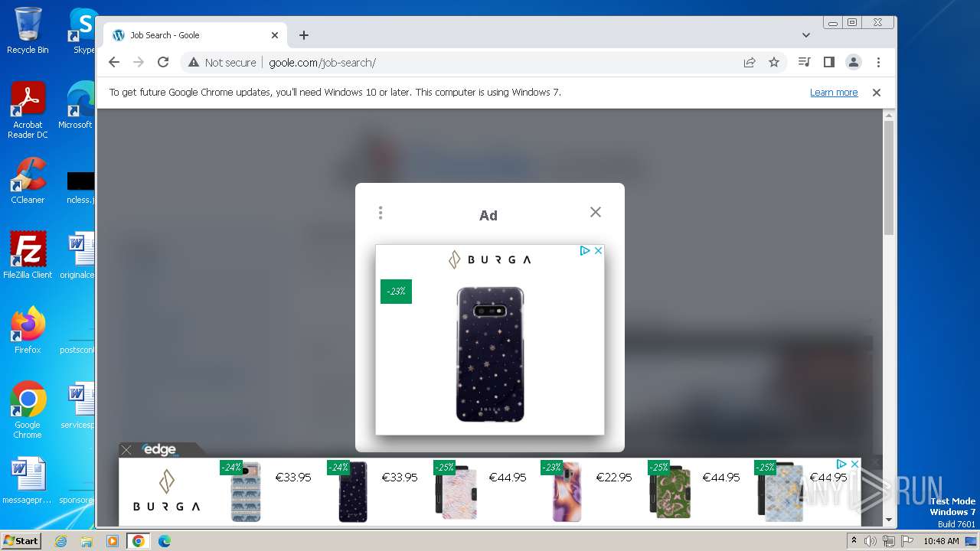The image size is (980, 551).
Task: Toggle Chrome side panel
Action: coord(828,63)
